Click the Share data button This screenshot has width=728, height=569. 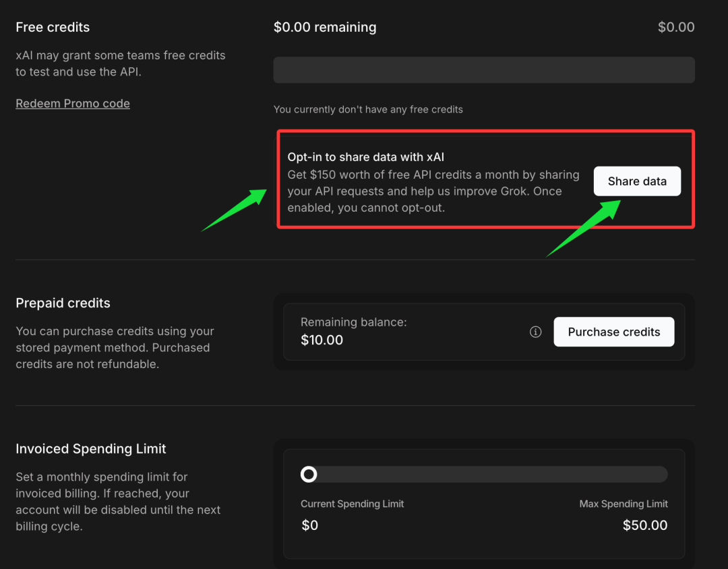(637, 181)
